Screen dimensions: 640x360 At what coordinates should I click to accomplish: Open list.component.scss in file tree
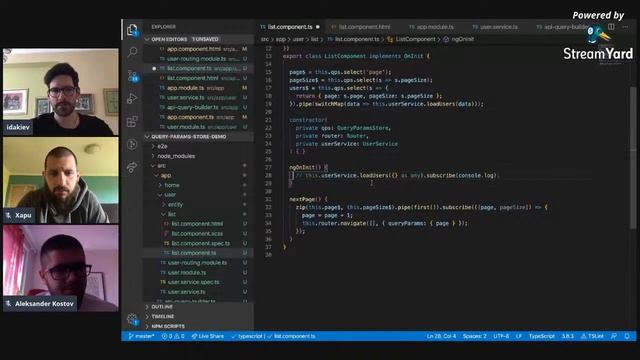197,233
